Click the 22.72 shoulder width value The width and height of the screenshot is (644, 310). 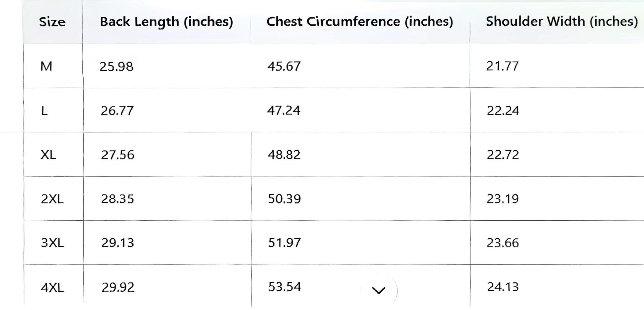click(503, 155)
